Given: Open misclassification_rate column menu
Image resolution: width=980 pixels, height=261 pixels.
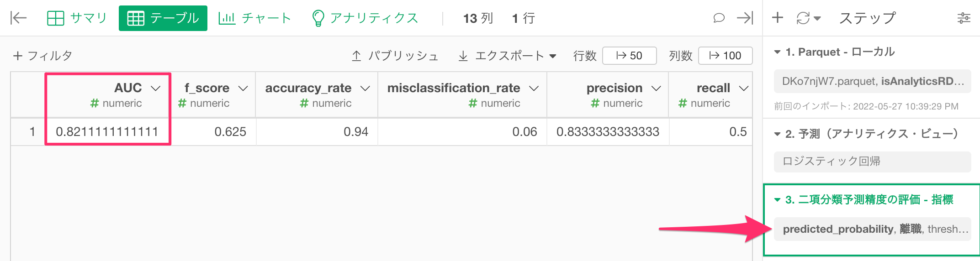Looking at the screenshot, I should click(534, 88).
